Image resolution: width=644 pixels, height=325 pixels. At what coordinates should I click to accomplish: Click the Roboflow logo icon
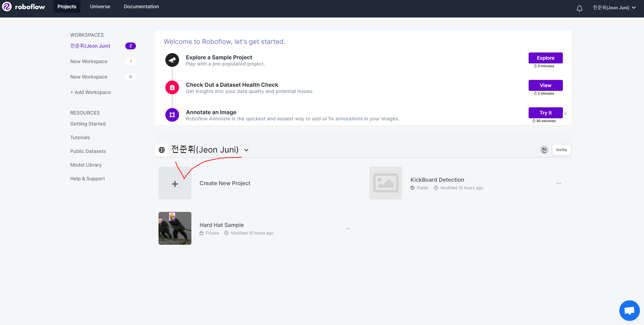(x=7, y=7)
